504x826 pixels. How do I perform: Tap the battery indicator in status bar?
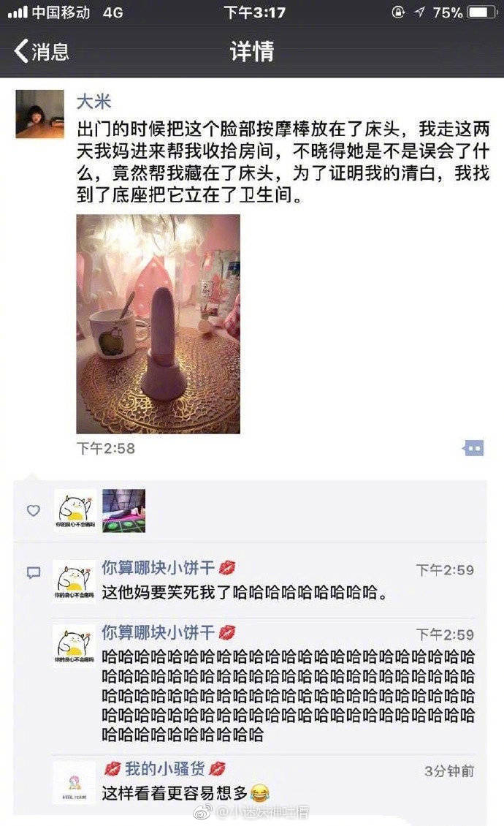pos(482,12)
